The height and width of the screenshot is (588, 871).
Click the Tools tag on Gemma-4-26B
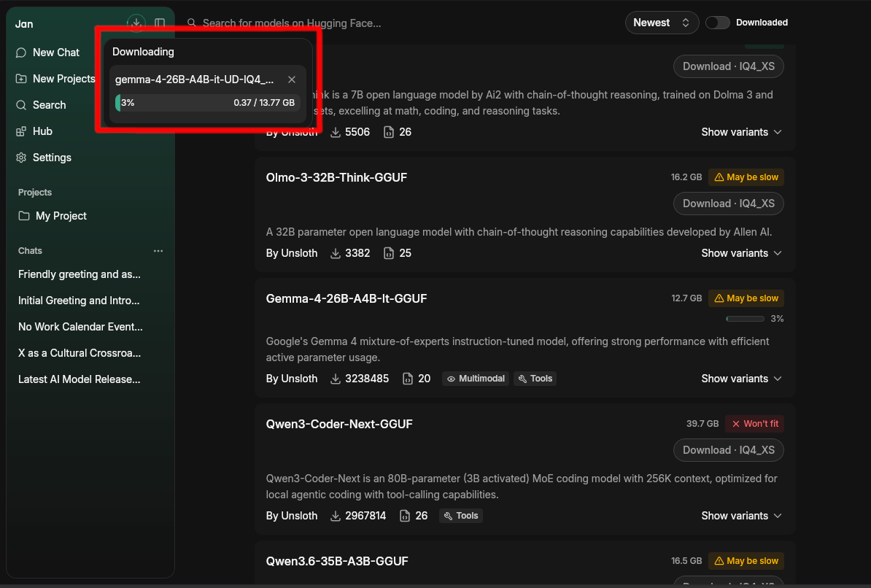coord(535,379)
